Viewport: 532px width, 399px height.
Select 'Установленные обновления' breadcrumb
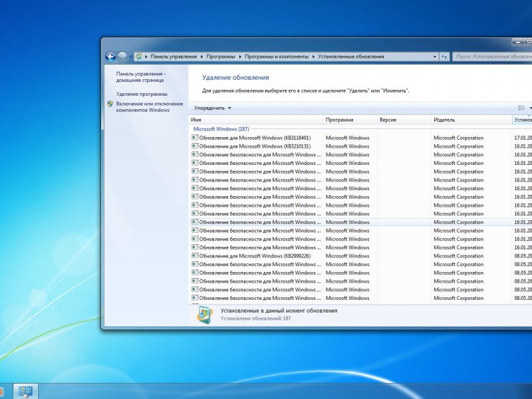point(351,57)
